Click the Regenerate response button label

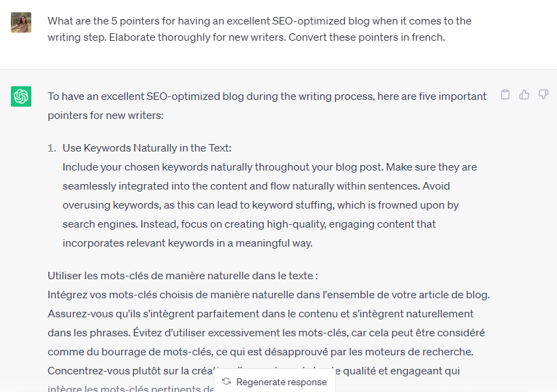point(282,382)
